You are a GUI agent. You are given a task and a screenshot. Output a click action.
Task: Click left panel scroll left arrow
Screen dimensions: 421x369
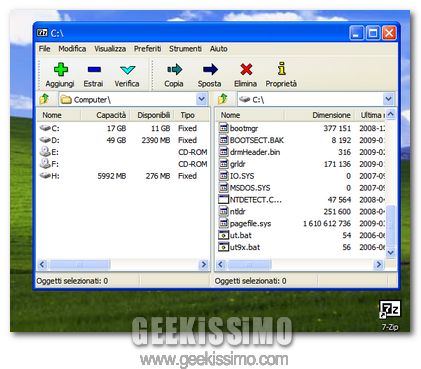pyautogui.click(x=42, y=265)
